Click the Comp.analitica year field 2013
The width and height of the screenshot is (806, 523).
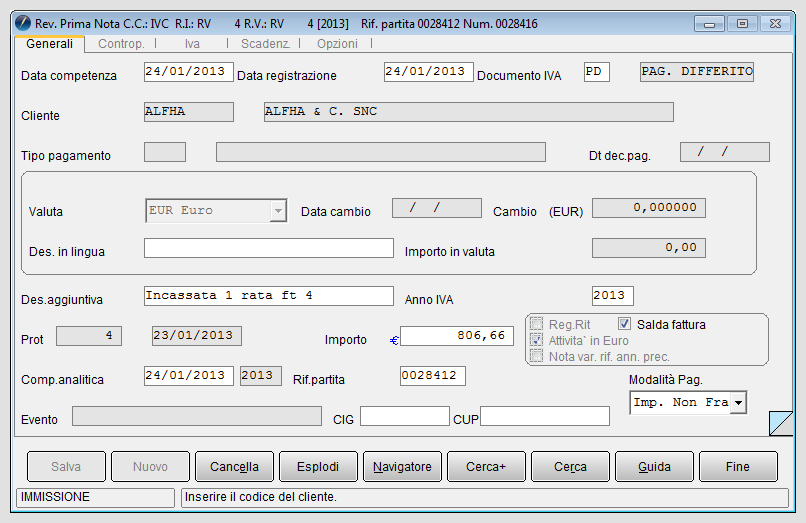click(x=261, y=376)
